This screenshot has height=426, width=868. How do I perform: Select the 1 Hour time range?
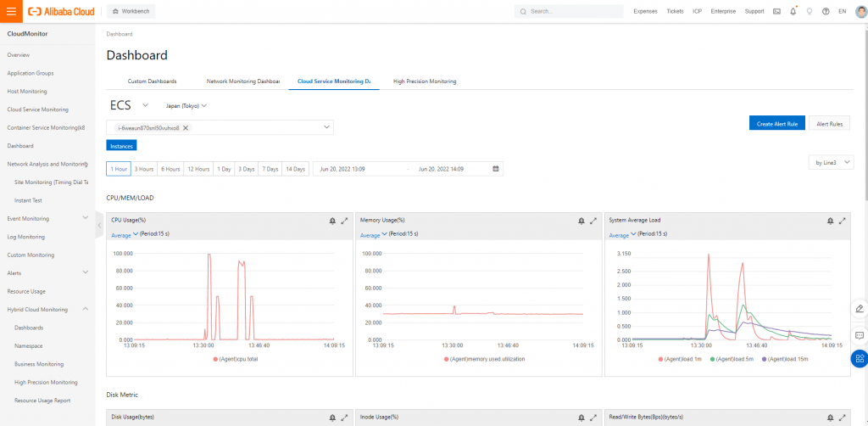[119, 169]
